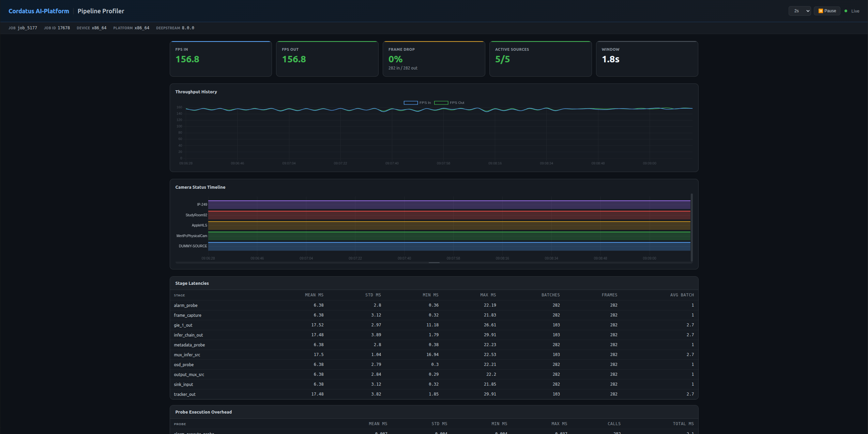Click the Probe Execution Overhead heading

pyautogui.click(x=203, y=412)
